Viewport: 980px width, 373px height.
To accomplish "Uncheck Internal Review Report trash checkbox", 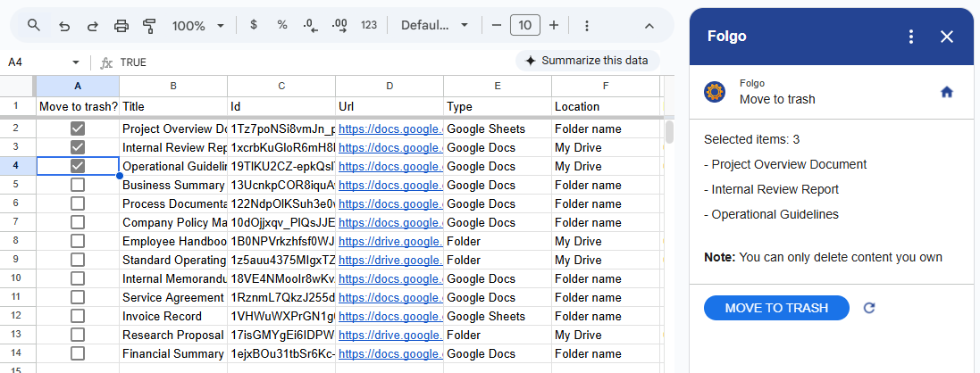I will point(78,147).
